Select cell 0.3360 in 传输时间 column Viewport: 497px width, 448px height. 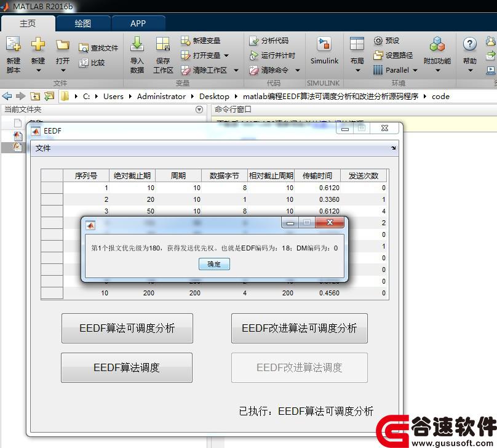click(317, 199)
